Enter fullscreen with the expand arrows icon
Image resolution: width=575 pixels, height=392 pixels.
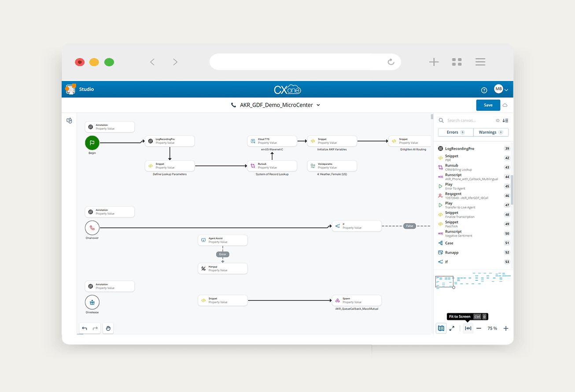tap(452, 328)
